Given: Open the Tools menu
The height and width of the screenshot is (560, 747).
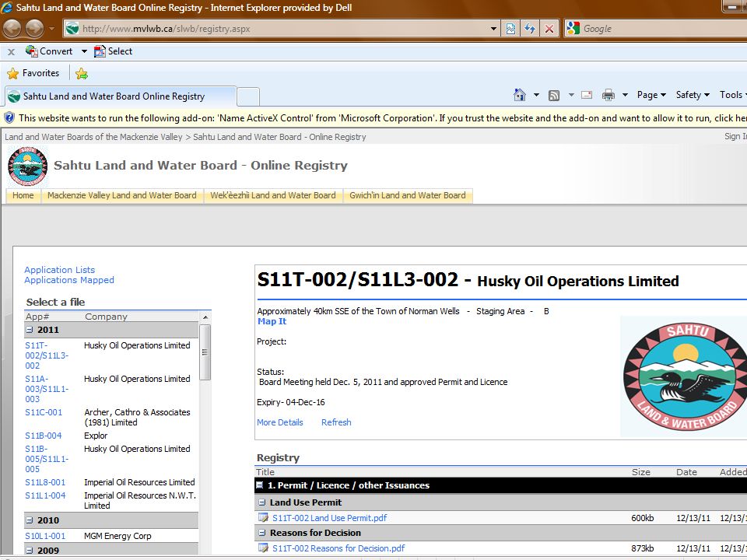Looking at the screenshot, I should (733, 95).
